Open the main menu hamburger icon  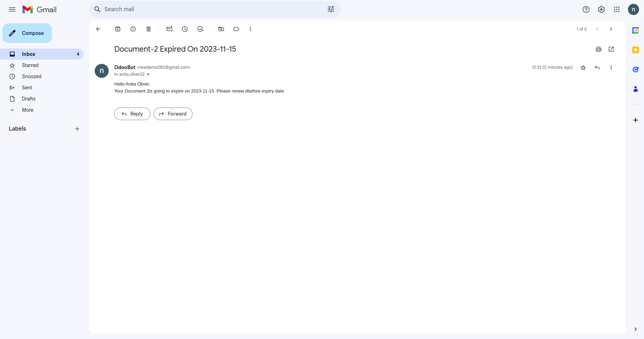[x=12, y=9]
